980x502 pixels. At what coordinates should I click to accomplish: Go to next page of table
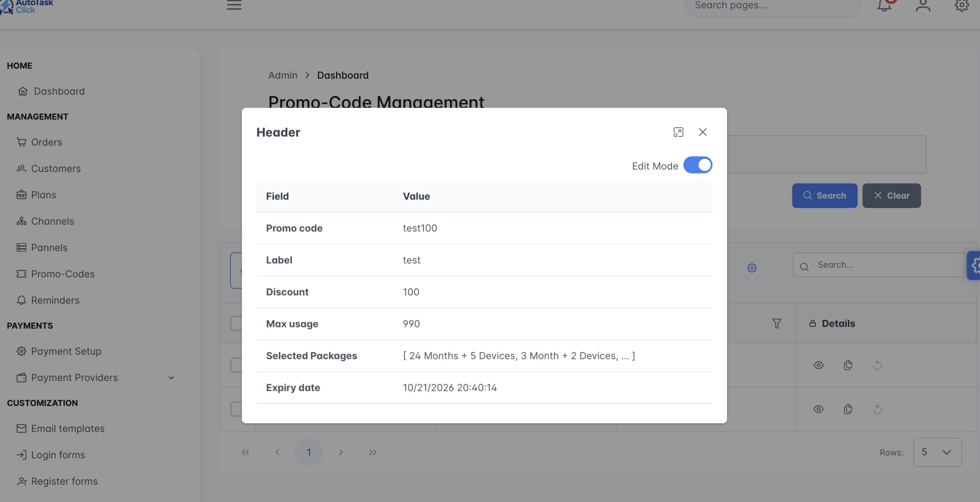click(341, 453)
